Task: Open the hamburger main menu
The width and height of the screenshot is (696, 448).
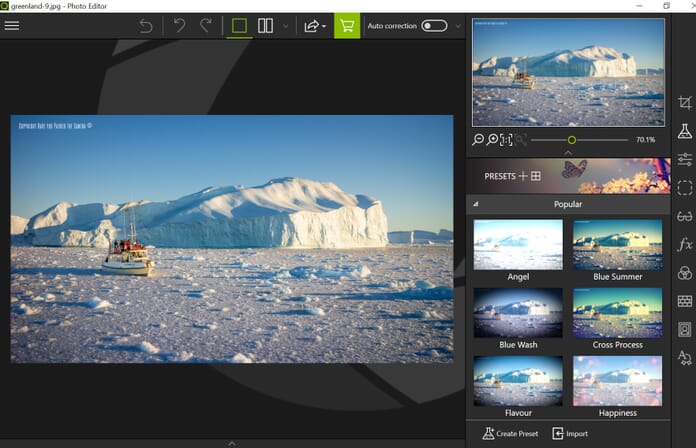Action: pyautogui.click(x=12, y=25)
